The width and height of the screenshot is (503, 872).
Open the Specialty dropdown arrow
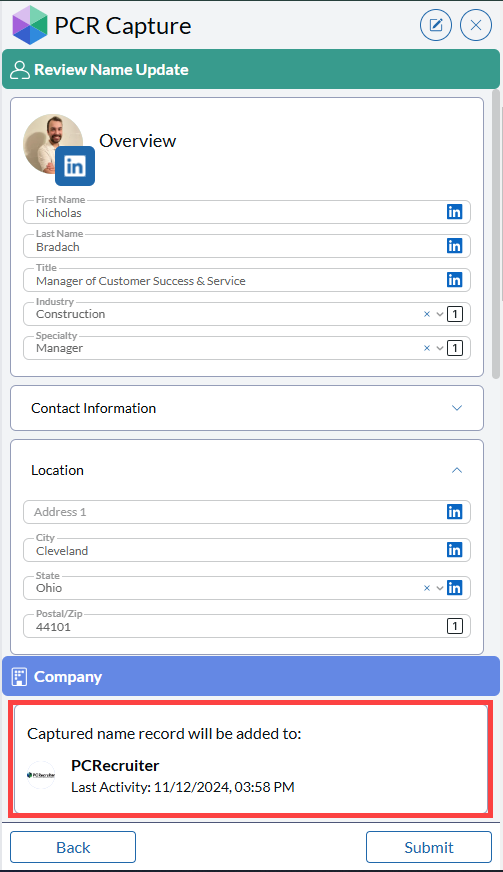pos(440,348)
